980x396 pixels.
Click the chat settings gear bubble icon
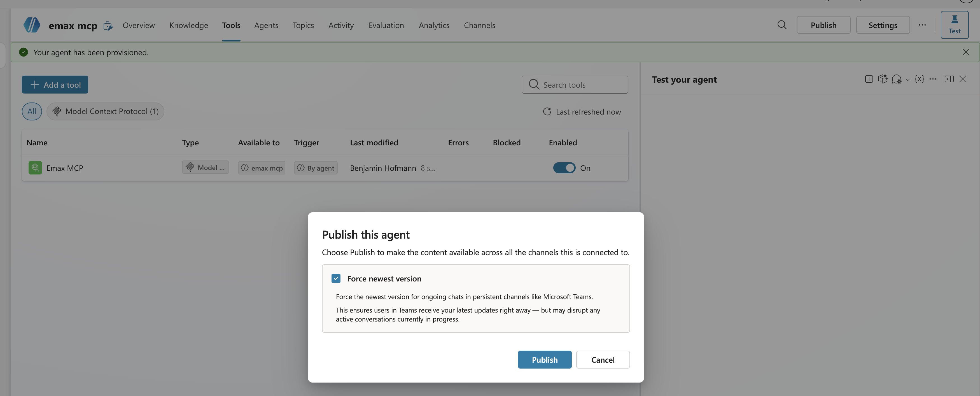[896, 79]
